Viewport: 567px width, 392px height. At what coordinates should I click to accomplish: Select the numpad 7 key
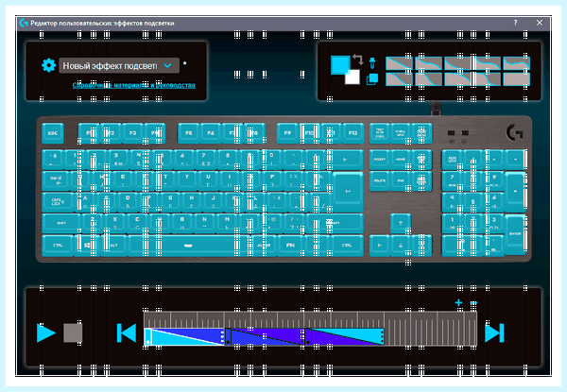[453, 180]
